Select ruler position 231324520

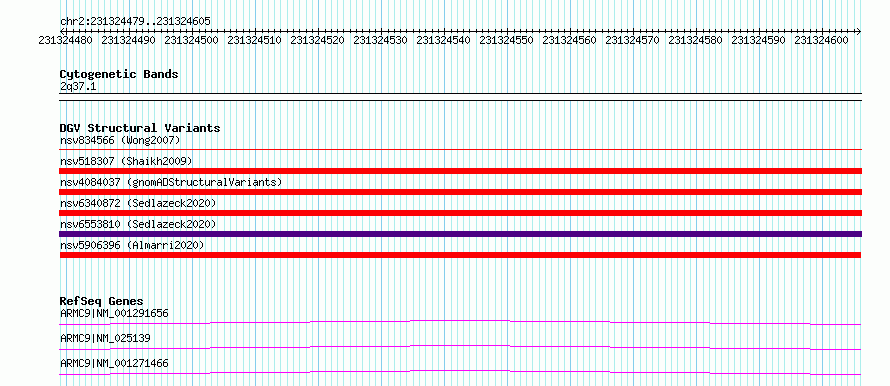(317, 40)
